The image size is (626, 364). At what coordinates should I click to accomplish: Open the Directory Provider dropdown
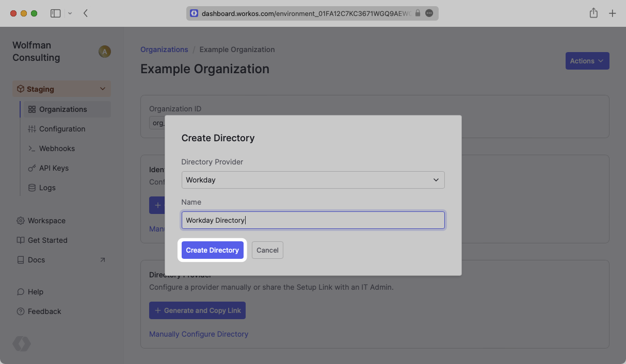coord(313,180)
